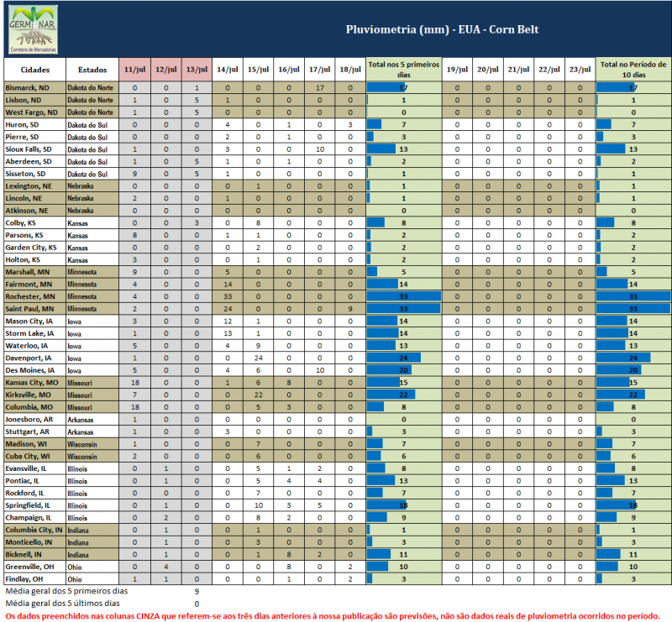The image size is (672, 622).
Task: Select the Findlay, OH city cell
Action: 34,578
